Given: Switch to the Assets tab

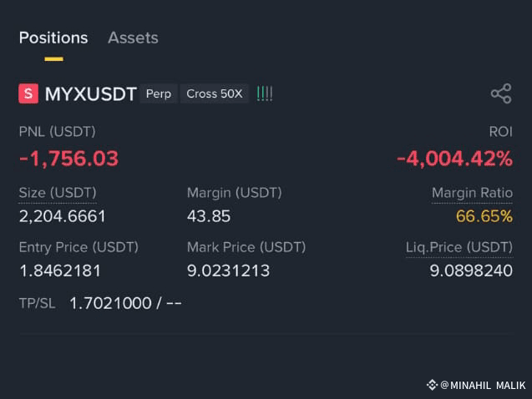Looking at the screenshot, I should tap(133, 38).
